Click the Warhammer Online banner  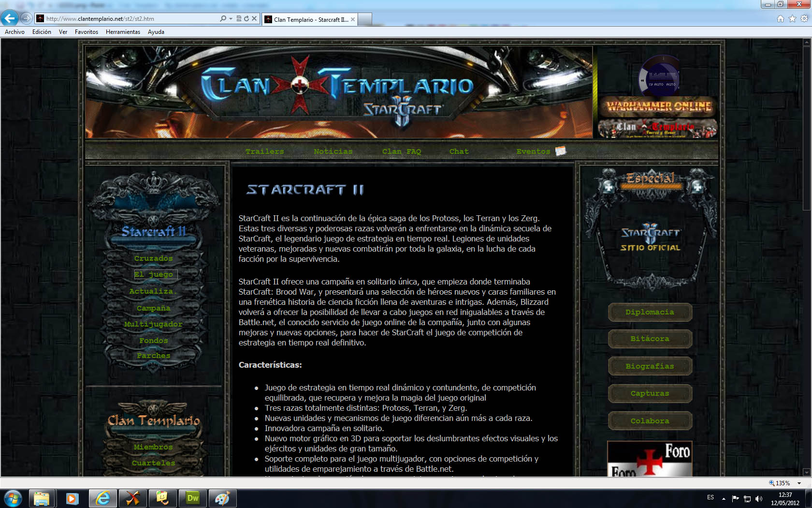click(x=658, y=106)
